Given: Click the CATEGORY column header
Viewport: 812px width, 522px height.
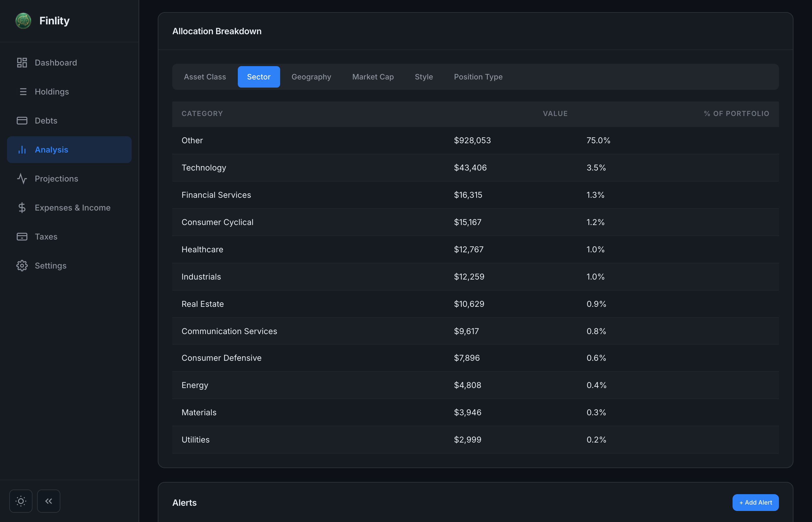Looking at the screenshot, I should pos(202,114).
